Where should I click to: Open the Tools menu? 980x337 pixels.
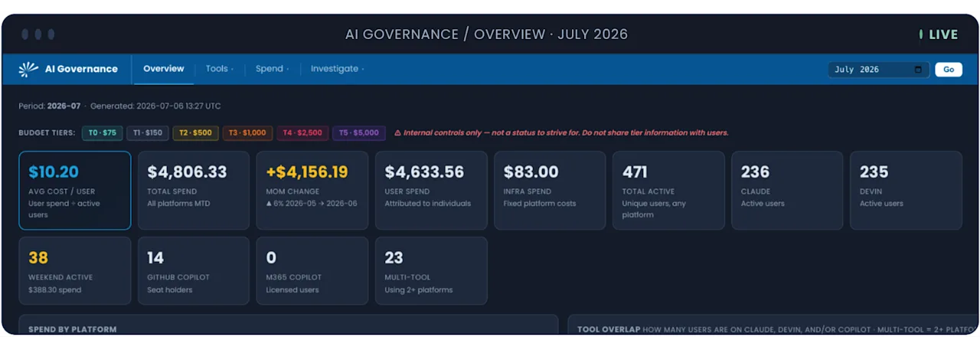click(x=219, y=69)
